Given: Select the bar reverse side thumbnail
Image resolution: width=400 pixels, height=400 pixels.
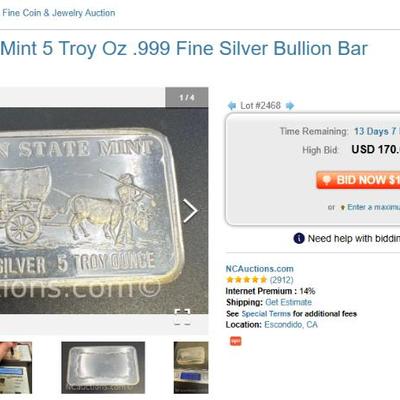Looking at the screenshot, I should [x=103, y=367].
